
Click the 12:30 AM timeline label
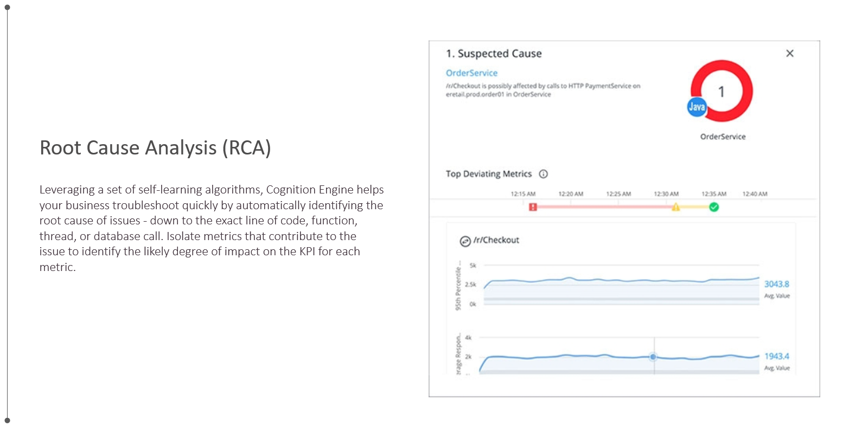666,194
